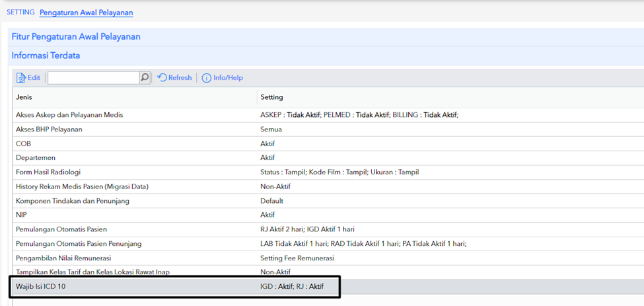Select the Akses BHP Pelayanan row

[49, 130]
